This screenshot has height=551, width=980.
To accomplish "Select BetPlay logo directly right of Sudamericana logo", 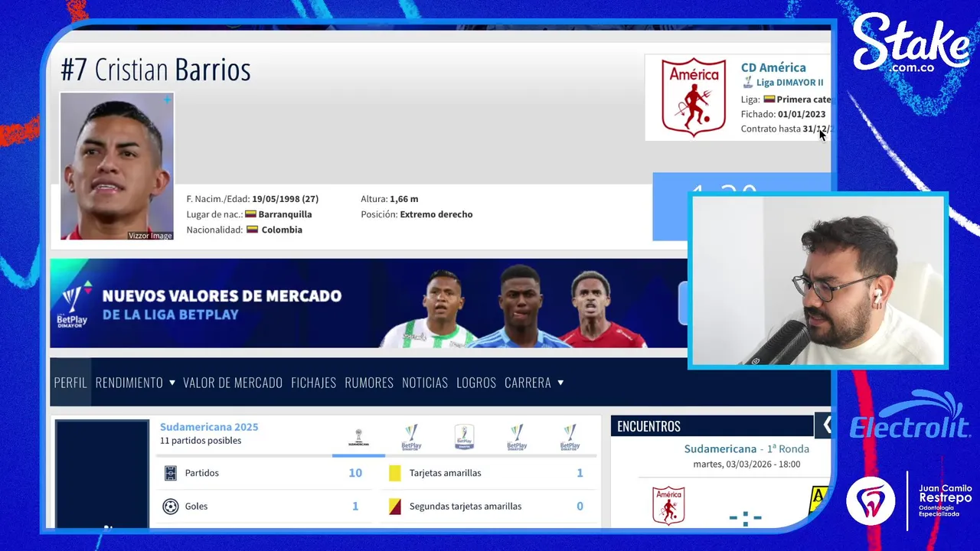I will coord(411,438).
